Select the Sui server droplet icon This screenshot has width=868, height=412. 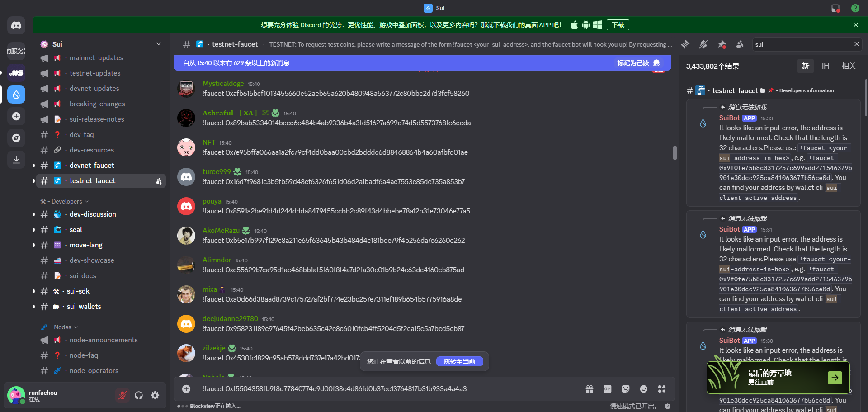tap(16, 95)
